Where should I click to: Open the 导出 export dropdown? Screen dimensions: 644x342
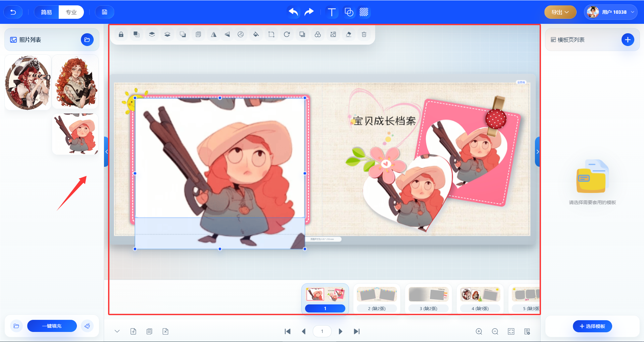click(x=560, y=12)
